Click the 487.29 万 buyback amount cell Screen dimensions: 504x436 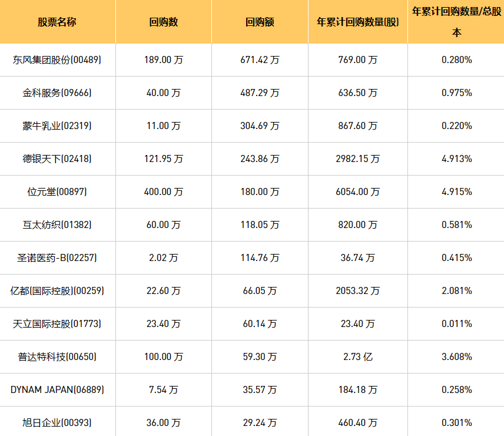(260, 93)
